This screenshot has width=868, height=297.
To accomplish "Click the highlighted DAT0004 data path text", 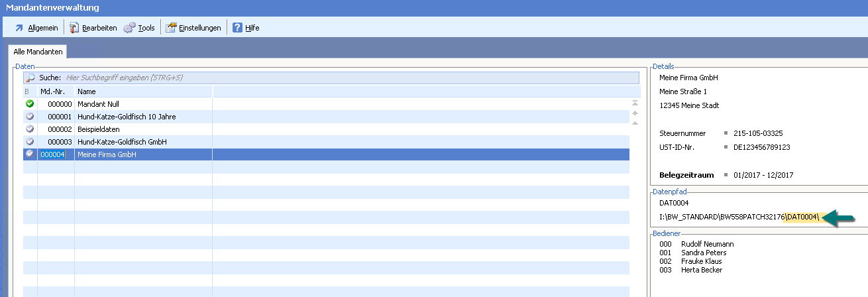I will (x=802, y=217).
